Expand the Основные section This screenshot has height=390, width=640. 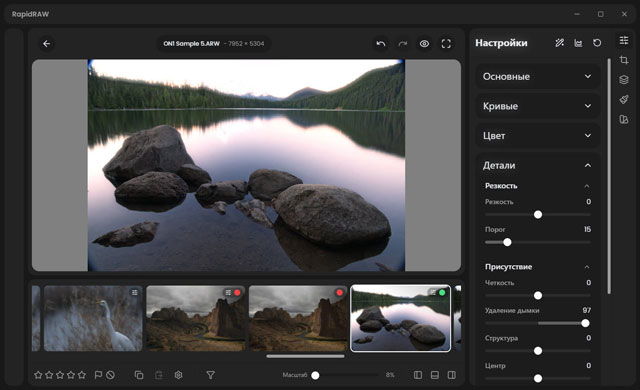[x=538, y=76]
